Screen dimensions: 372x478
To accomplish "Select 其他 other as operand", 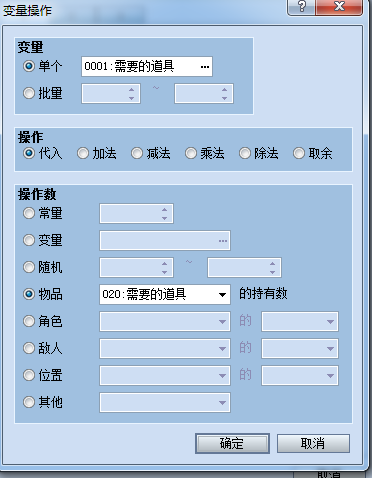I will [x=29, y=402].
